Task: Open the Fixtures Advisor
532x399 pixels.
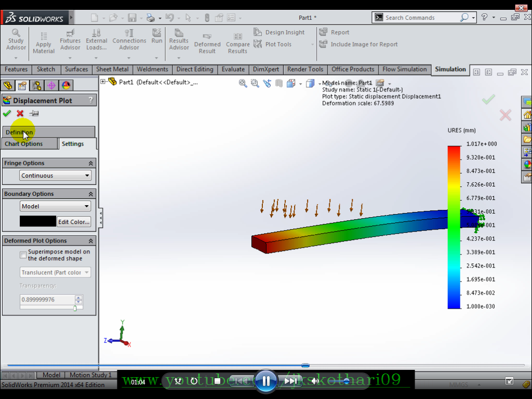Action: 70,39
